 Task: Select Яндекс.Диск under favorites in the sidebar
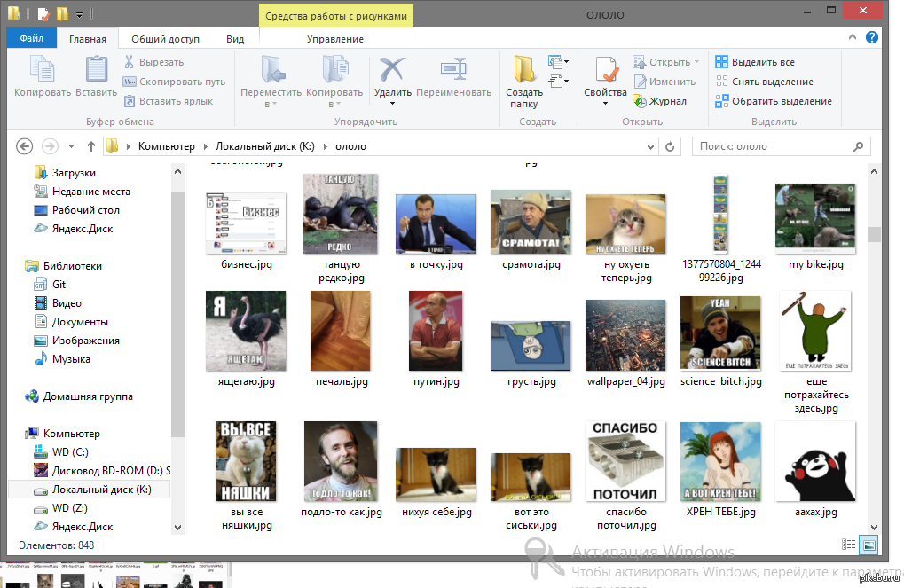pyautogui.click(x=82, y=229)
